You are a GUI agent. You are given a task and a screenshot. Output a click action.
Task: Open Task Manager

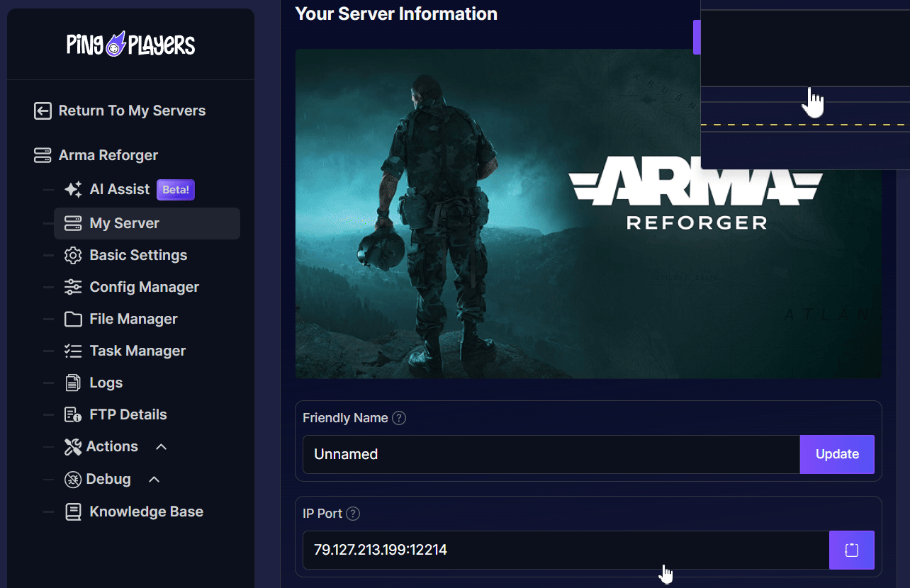tap(137, 351)
